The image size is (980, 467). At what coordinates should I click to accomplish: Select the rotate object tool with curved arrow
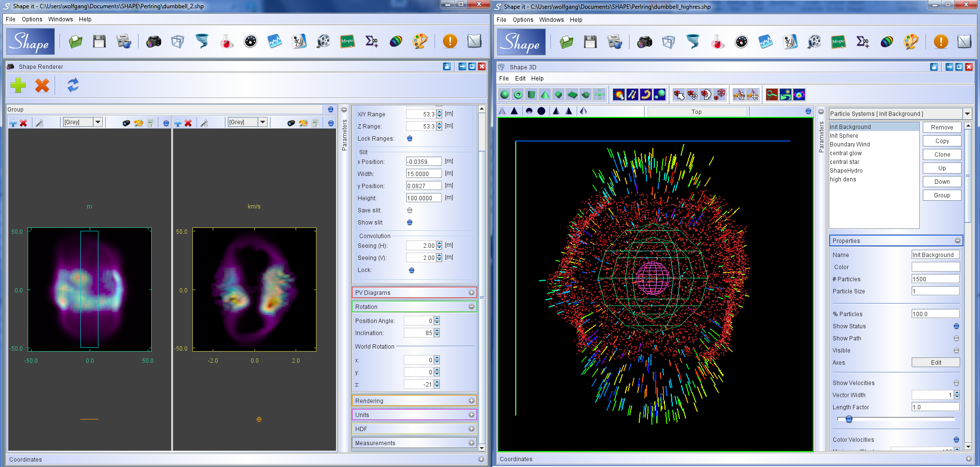coord(646,95)
